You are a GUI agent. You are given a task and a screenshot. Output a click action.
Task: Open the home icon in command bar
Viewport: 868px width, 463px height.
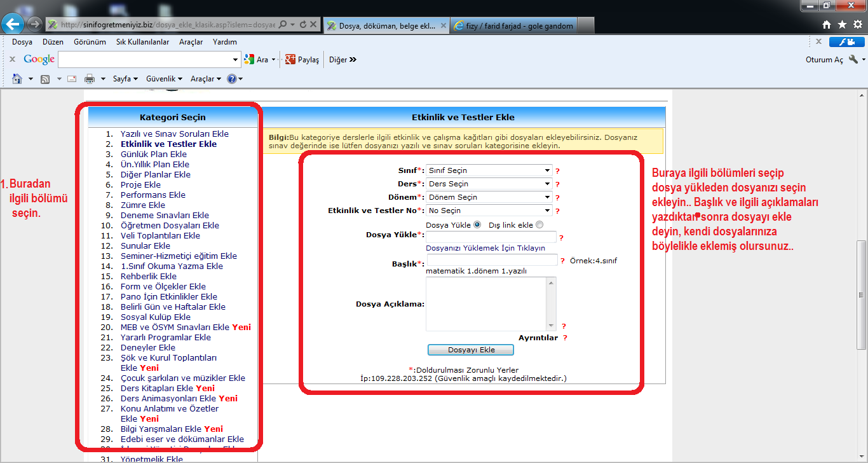pos(17,79)
